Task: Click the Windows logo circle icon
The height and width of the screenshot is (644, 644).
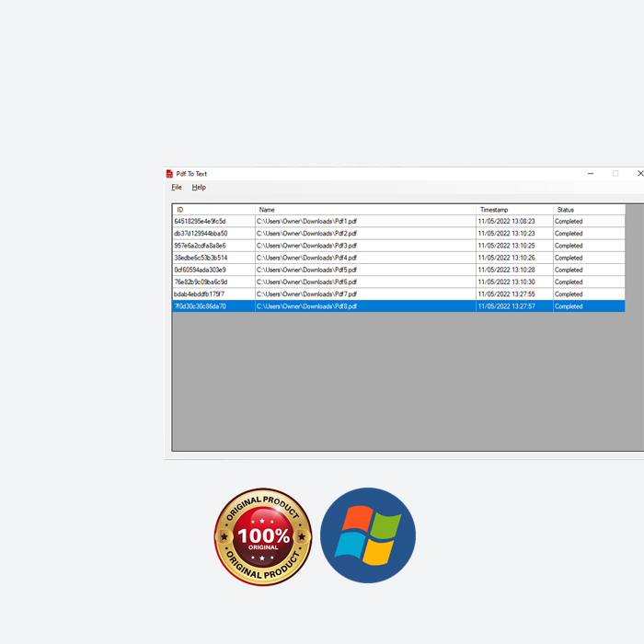Action: click(x=368, y=535)
